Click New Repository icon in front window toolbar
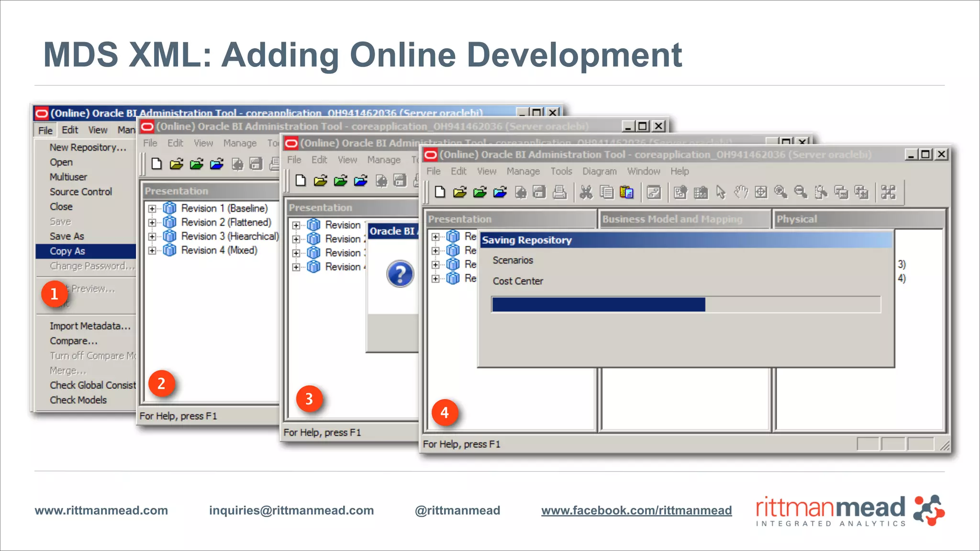The height and width of the screenshot is (551, 980). 440,192
